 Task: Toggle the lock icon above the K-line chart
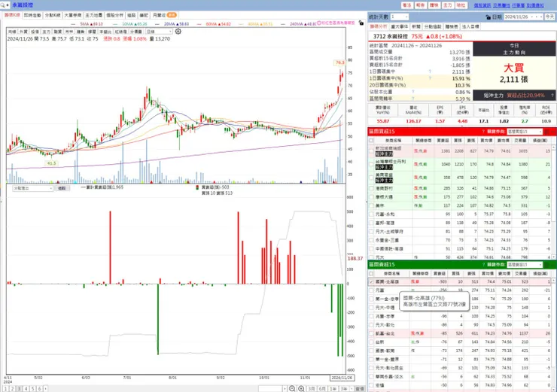pyautogui.click(x=361, y=23)
